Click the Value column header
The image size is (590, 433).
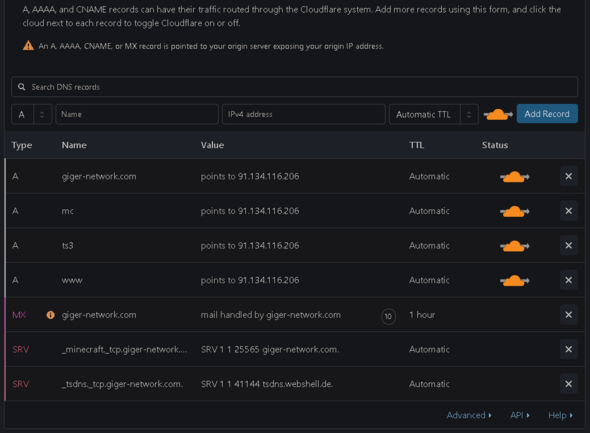tap(212, 145)
